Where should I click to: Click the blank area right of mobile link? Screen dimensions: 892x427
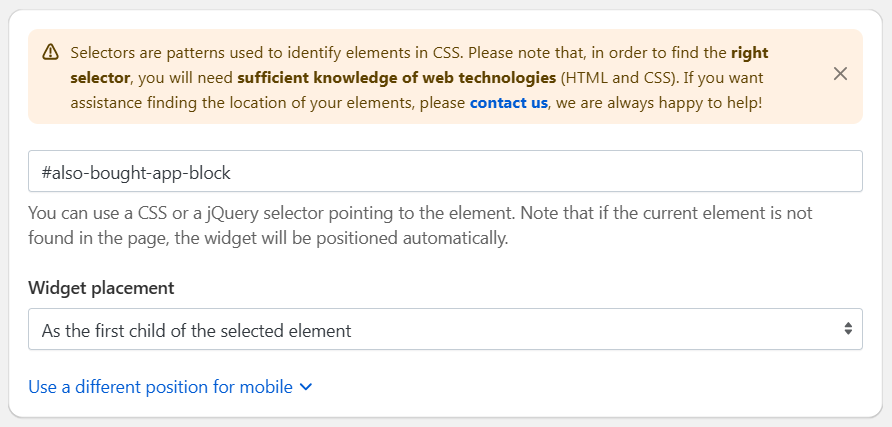point(569,387)
